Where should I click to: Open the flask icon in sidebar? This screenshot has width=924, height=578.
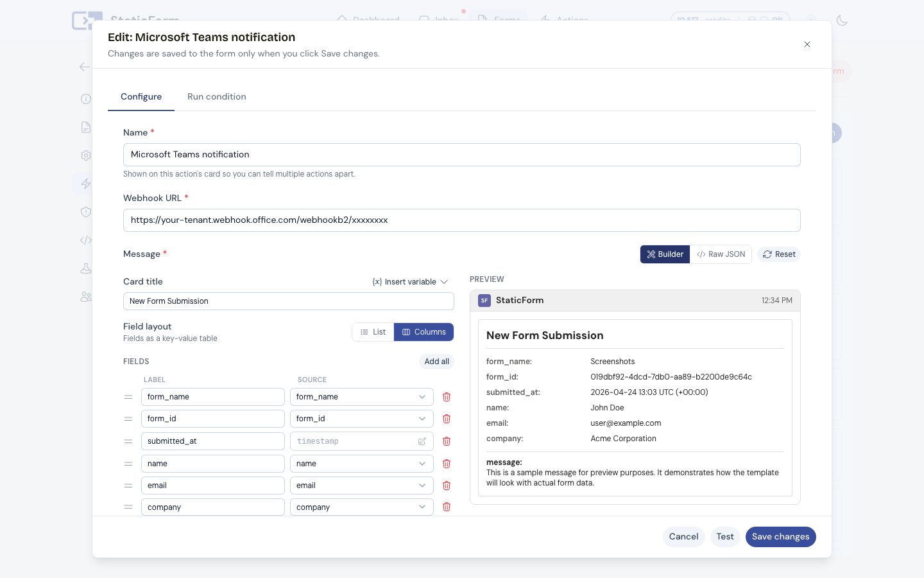pos(86,268)
